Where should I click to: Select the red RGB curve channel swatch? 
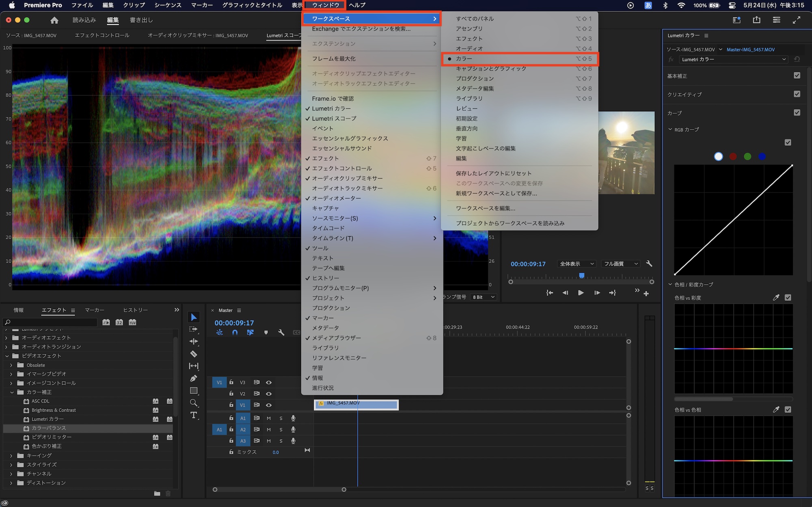(733, 157)
